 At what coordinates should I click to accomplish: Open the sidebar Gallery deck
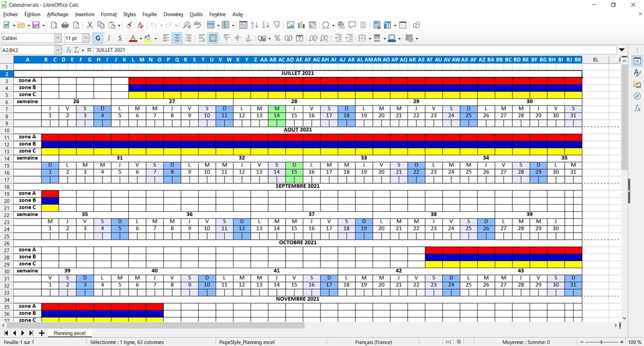coord(637,84)
